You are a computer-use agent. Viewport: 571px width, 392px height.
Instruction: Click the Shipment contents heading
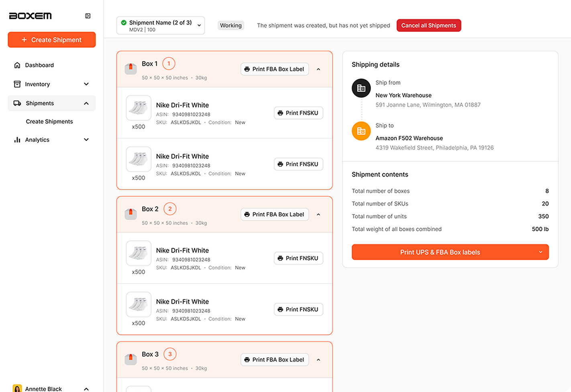click(380, 174)
